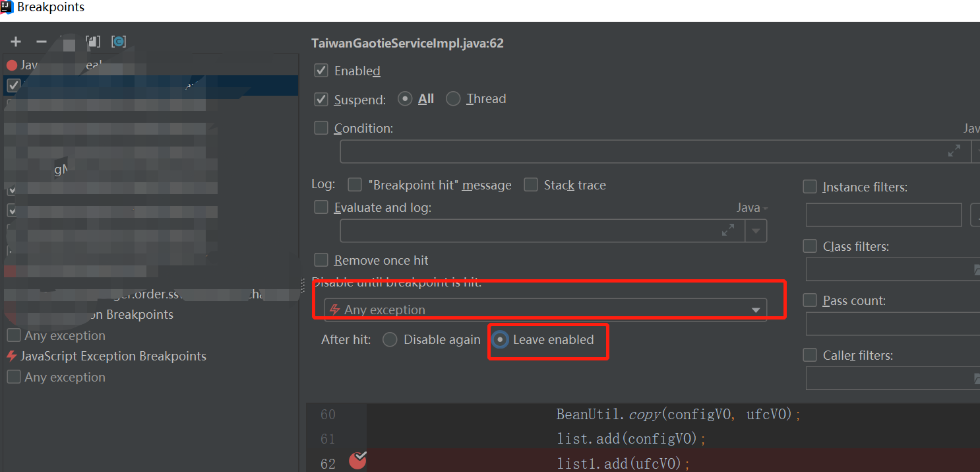Group breakpoints by file icon

pyautogui.click(x=93, y=42)
